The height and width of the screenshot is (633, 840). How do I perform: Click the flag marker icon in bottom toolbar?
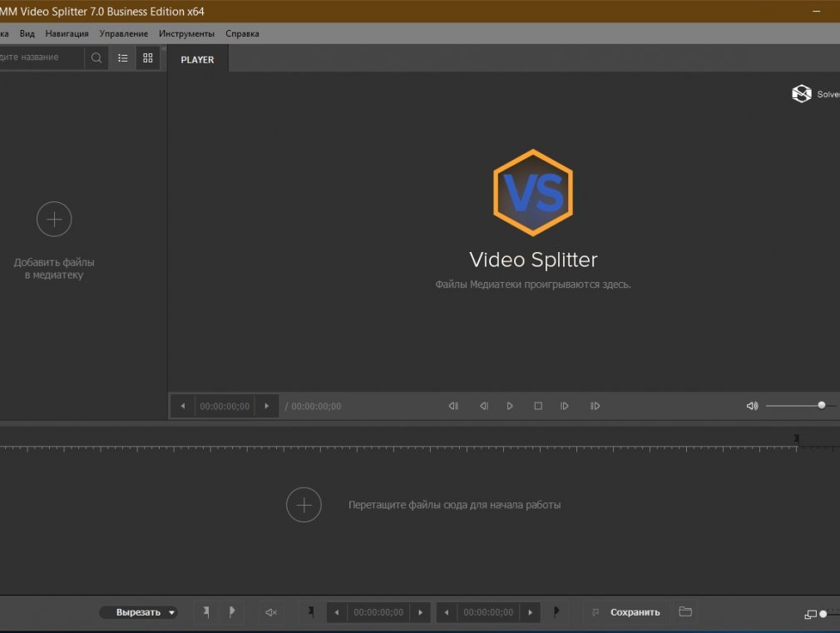[x=232, y=612]
